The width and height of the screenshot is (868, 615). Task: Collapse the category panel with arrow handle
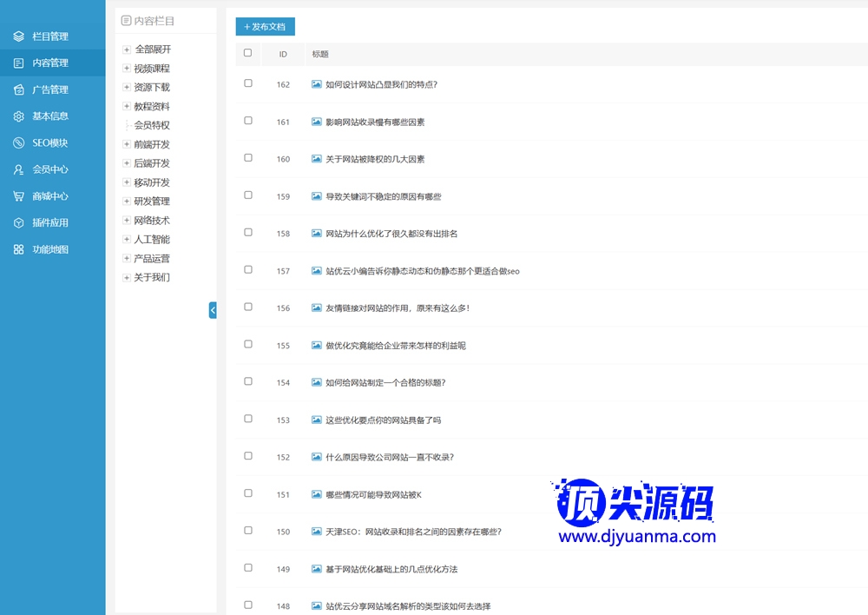213,310
